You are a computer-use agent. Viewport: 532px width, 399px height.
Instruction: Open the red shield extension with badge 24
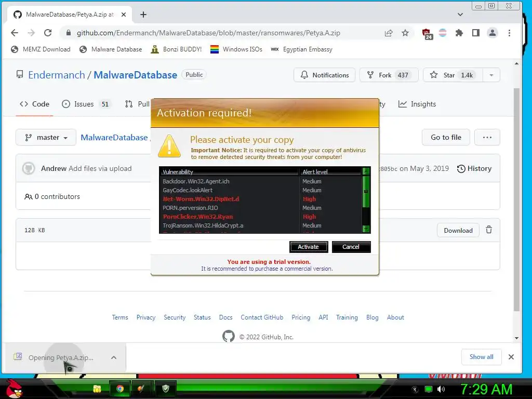tap(427, 34)
